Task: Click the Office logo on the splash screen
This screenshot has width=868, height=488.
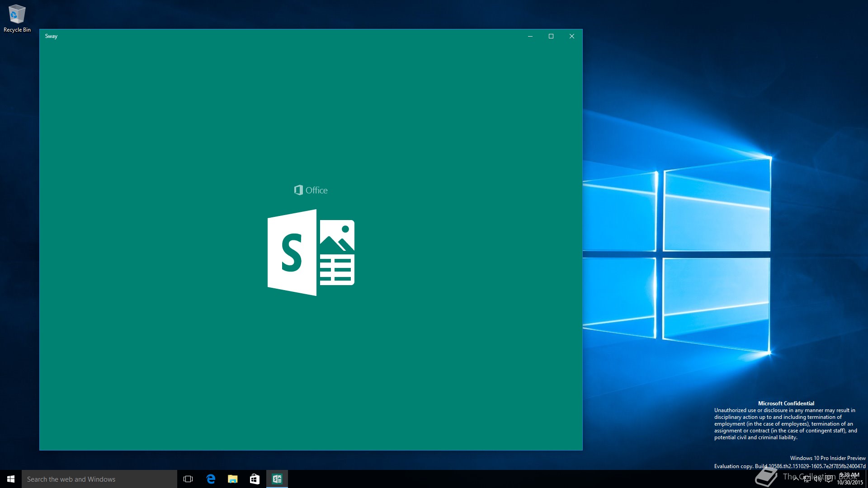Action: [311, 190]
